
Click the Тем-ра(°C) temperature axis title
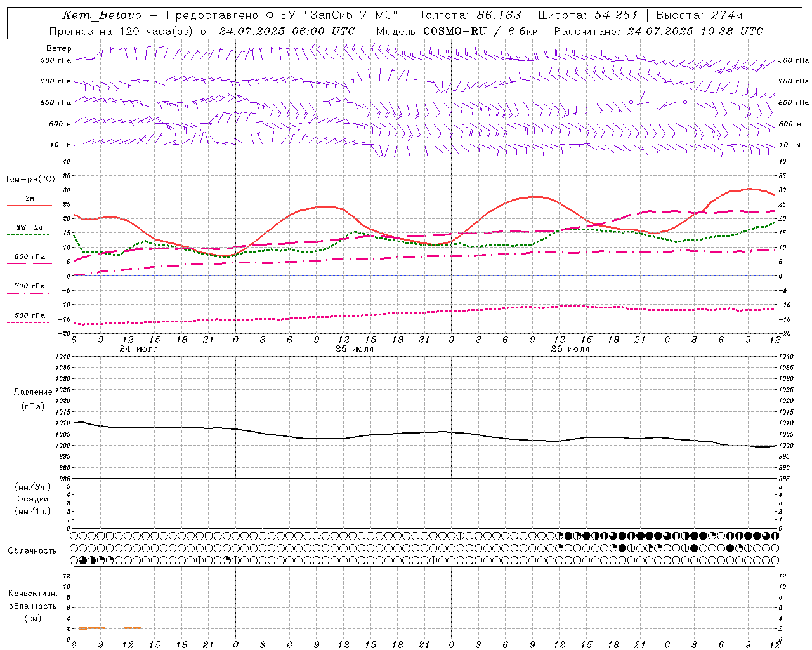coord(30,180)
